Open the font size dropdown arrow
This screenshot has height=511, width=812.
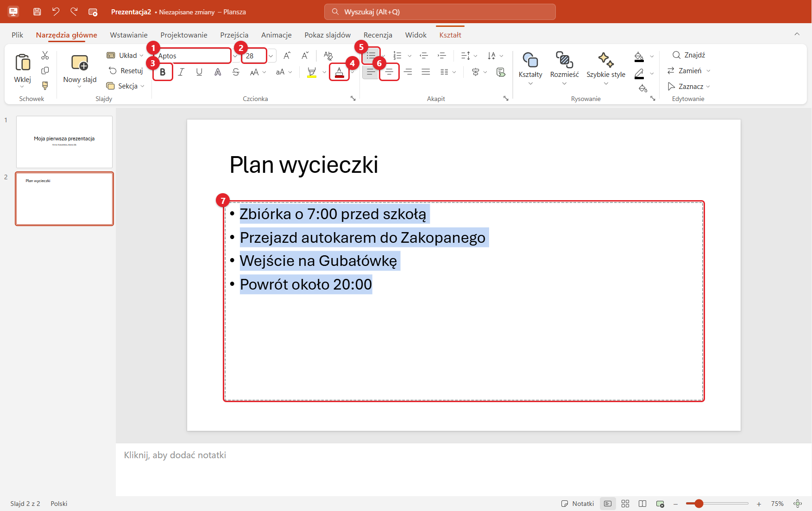point(271,56)
